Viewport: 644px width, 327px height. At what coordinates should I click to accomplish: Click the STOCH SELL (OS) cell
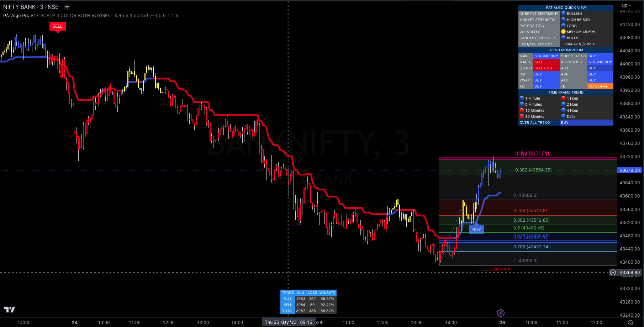point(546,68)
